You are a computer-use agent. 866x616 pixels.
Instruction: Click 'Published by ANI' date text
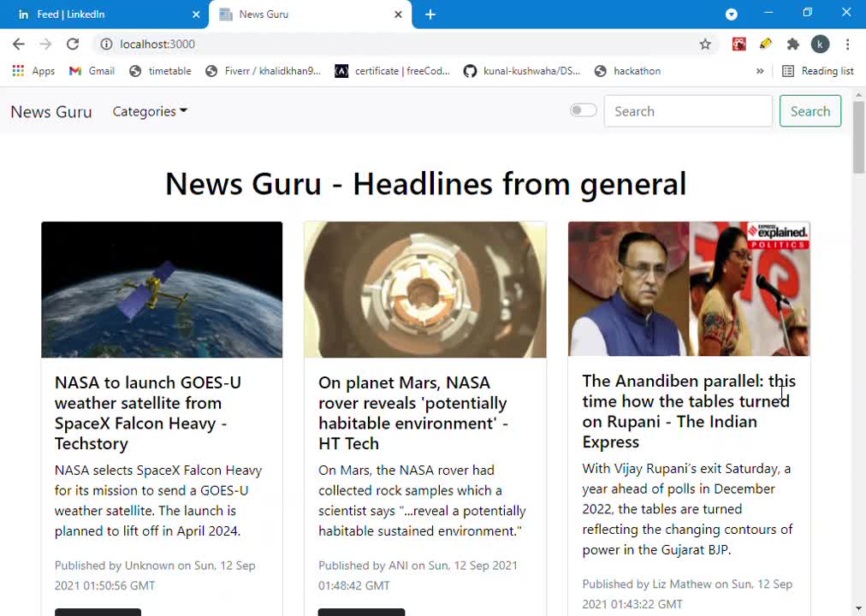[x=418, y=575]
